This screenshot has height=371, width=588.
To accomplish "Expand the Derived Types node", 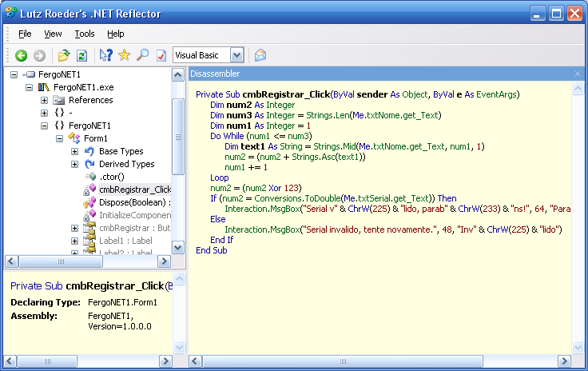I will [74, 164].
